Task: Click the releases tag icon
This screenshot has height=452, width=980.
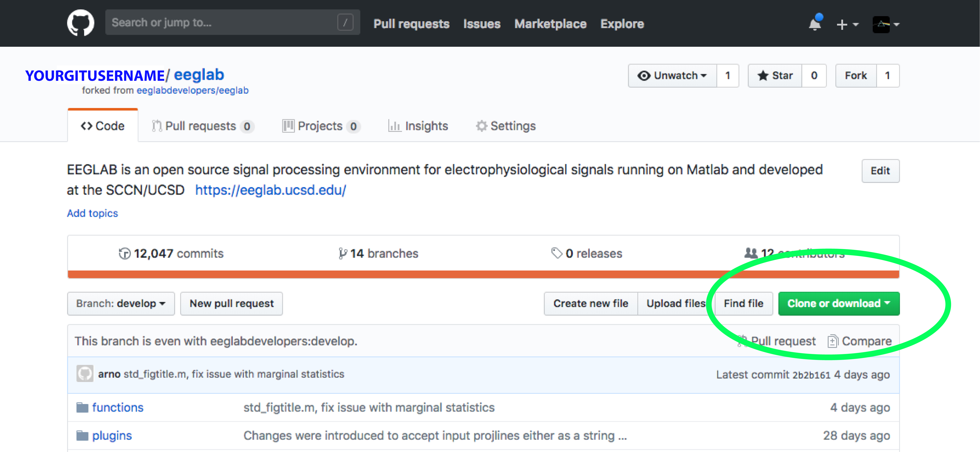Action: (557, 253)
